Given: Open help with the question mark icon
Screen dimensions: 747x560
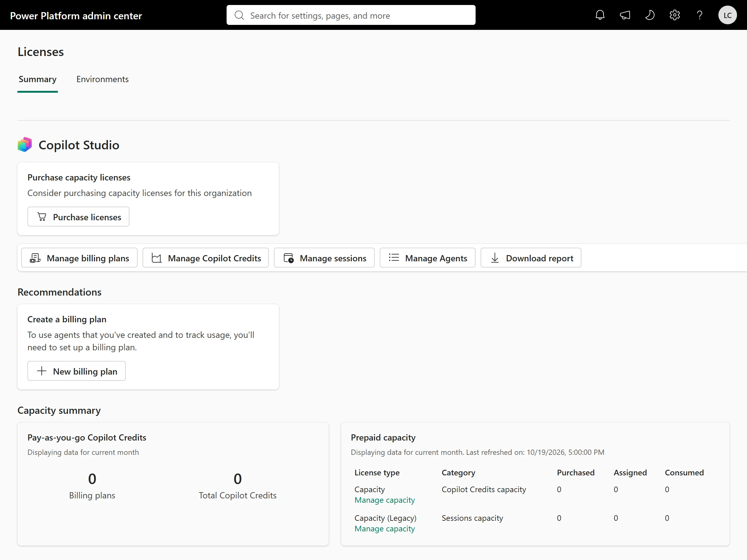Looking at the screenshot, I should (x=699, y=15).
